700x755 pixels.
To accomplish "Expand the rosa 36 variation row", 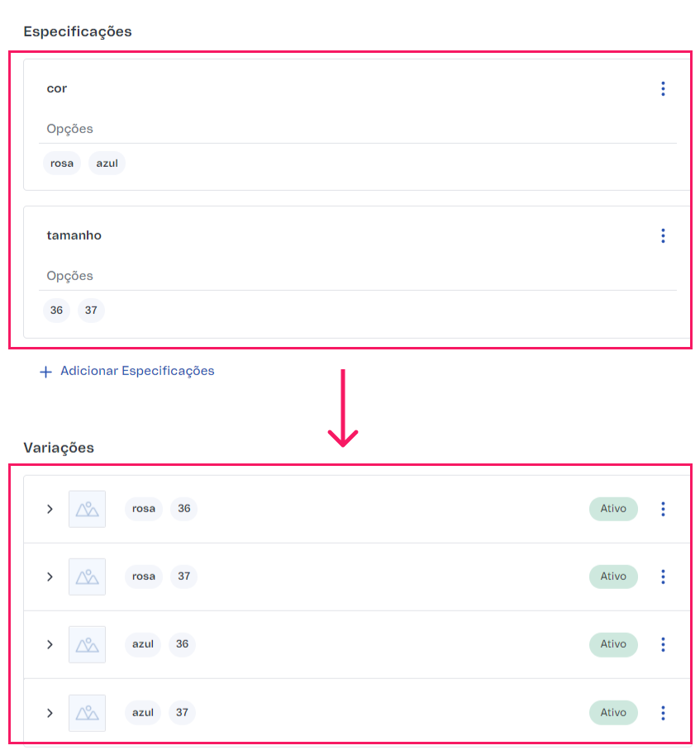I will pyautogui.click(x=50, y=509).
